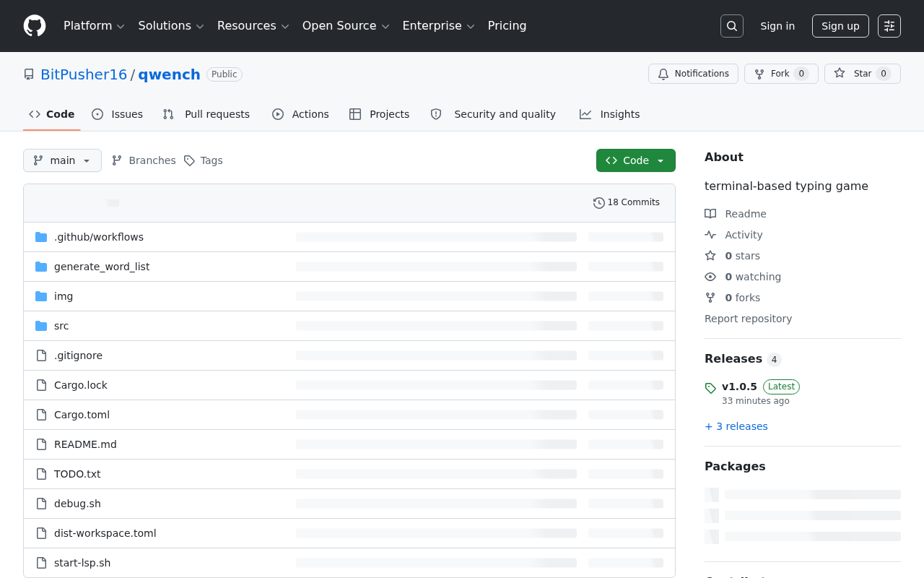Click the Fork icon
924x578 pixels.
759,74
